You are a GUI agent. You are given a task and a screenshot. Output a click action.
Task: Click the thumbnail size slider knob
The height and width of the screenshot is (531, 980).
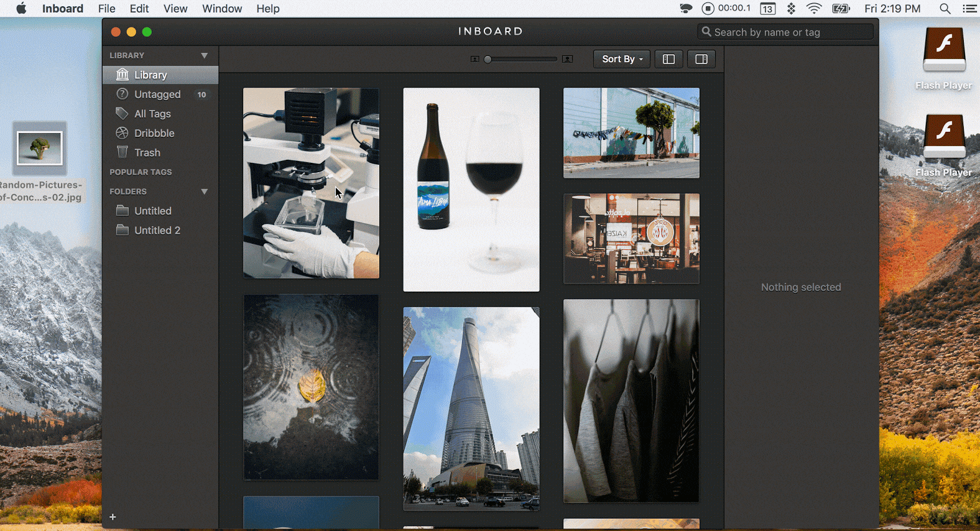(x=488, y=59)
